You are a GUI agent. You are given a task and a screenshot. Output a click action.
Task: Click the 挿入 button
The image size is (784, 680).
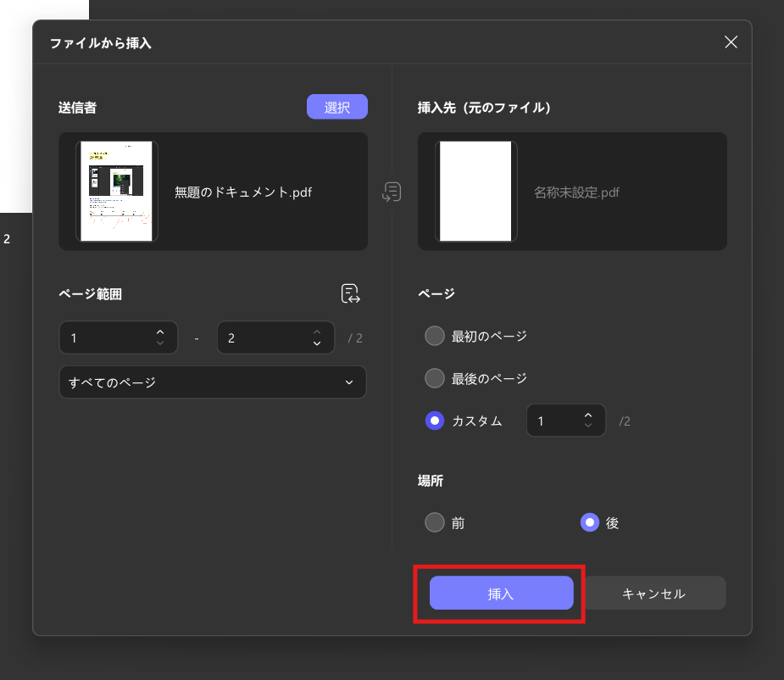click(501, 594)
